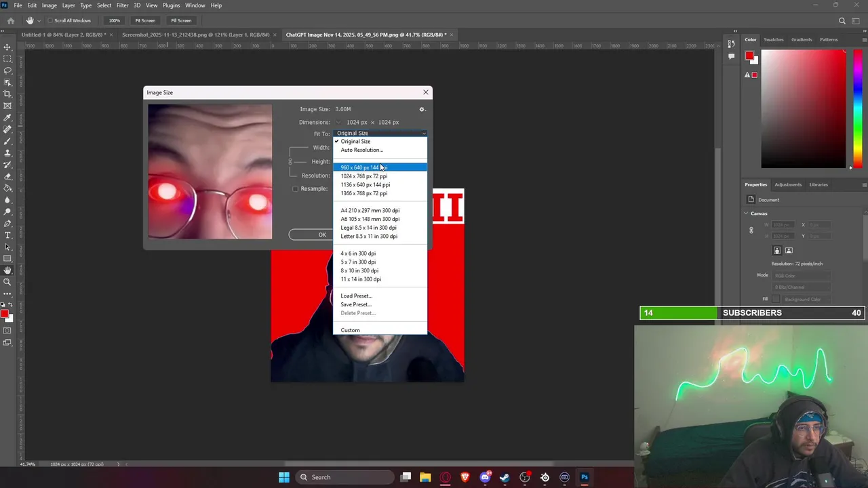Open the Mode RGB Color dropdown
This screenshot has height=488, width=868.
(x=801, y=275)
